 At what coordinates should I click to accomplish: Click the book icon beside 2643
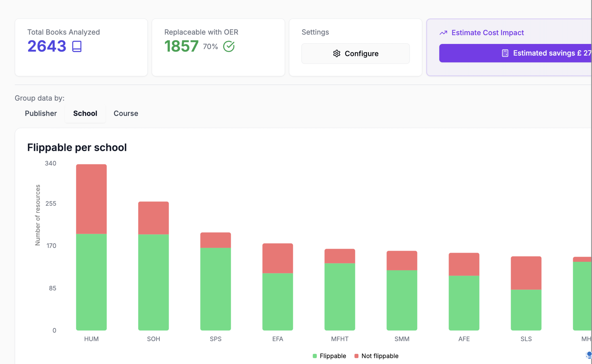(77, 46)
